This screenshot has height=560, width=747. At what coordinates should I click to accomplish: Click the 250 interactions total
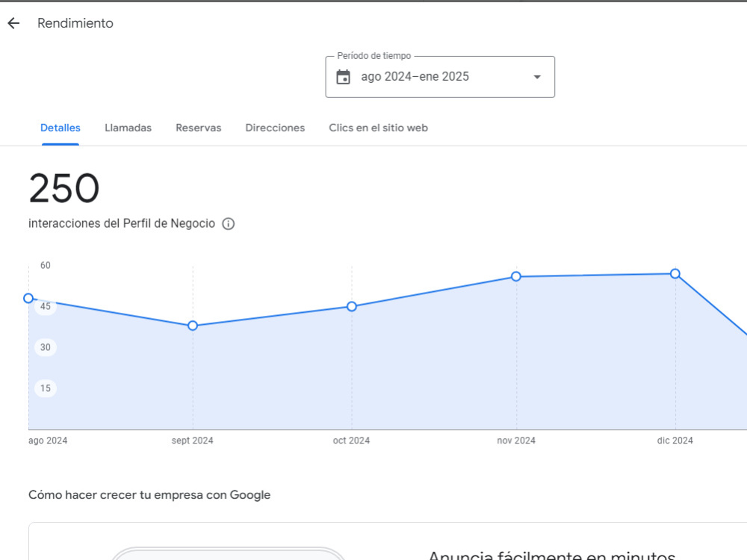pos(64,189)
